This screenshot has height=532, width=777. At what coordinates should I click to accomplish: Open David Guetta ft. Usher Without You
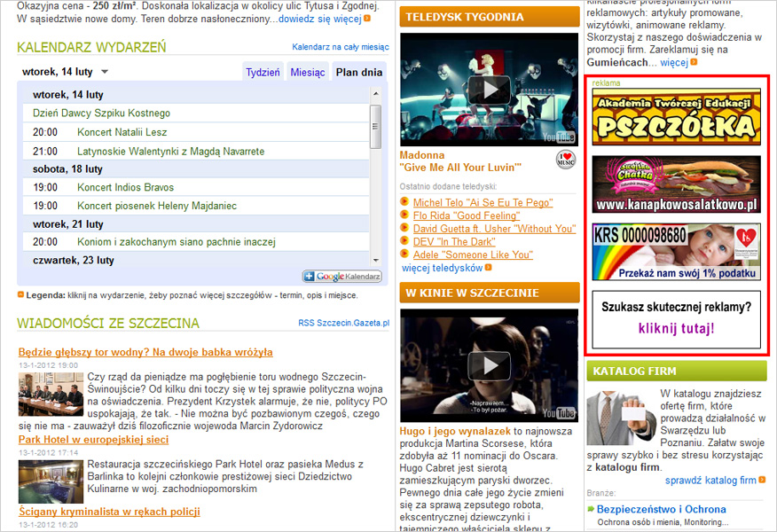pos(495,229)
